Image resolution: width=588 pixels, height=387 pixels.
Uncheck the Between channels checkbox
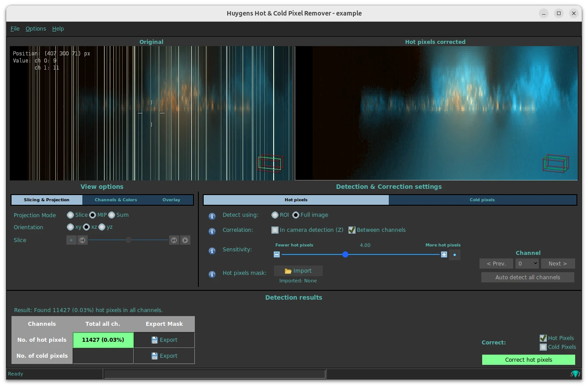tap(352, 230)
